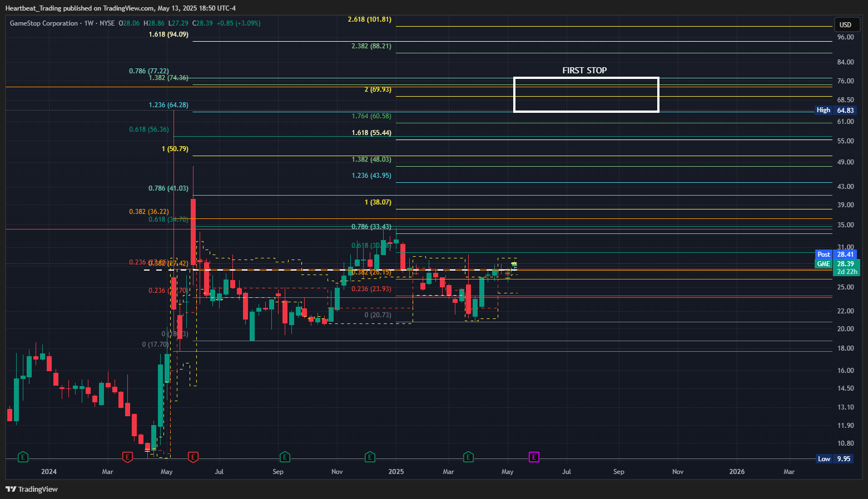Click the 1.764 (60.58) fib label

[x=371, y=116]
